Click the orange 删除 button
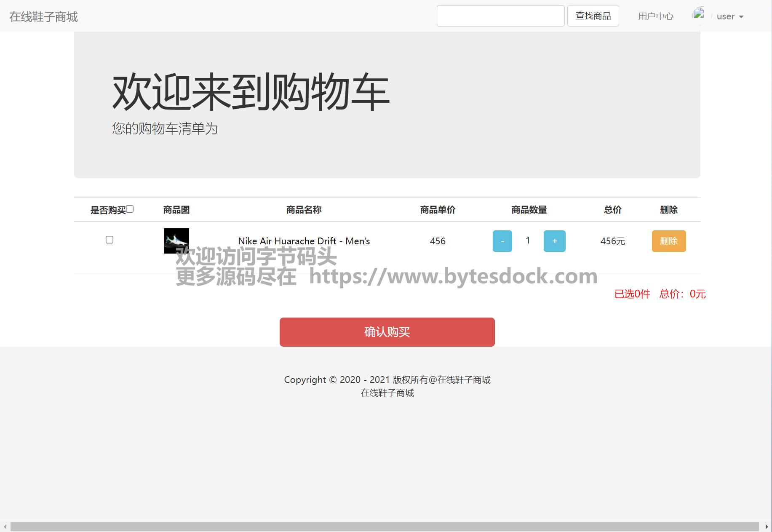 [x=668, y=241]
